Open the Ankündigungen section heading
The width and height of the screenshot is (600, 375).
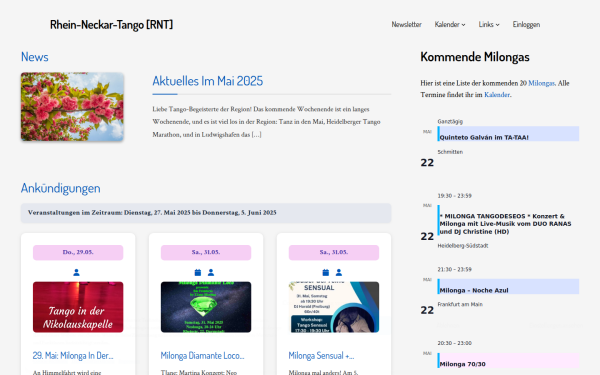(x=60, y=188)
